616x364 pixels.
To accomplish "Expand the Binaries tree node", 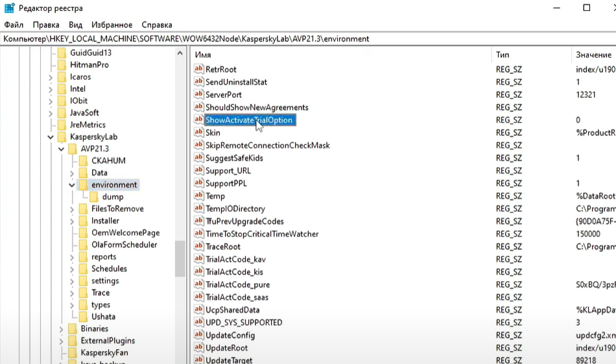I will click(62, 329).
